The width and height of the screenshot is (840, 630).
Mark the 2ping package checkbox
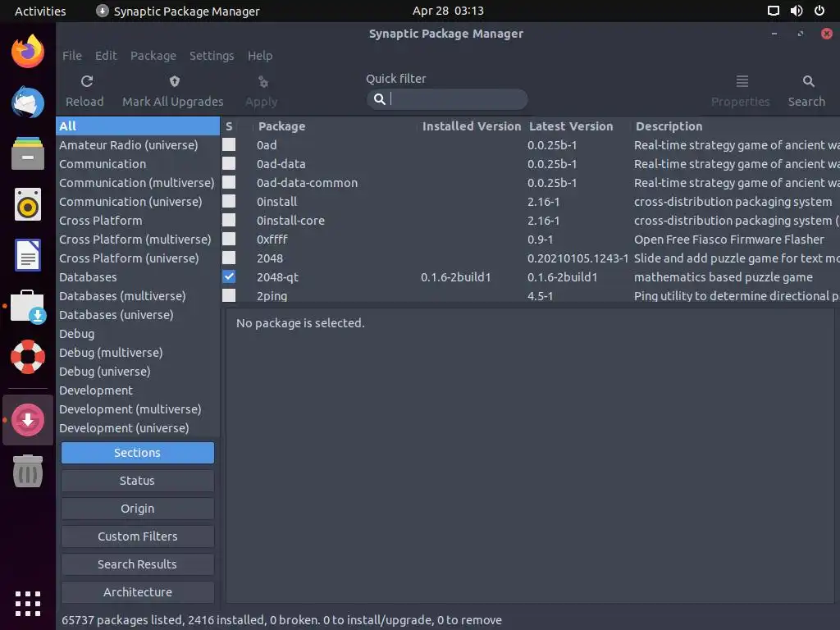click(229, 295)
